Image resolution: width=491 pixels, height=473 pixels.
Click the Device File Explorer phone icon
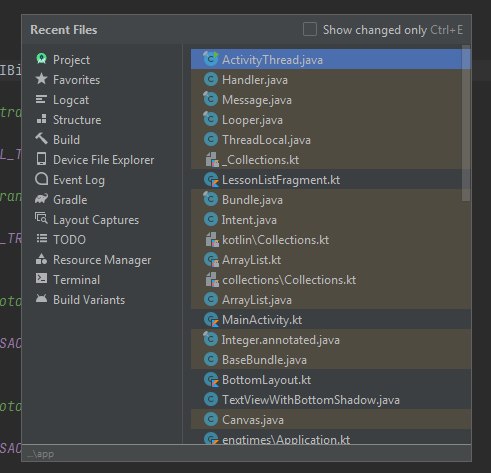coord(41,159)
